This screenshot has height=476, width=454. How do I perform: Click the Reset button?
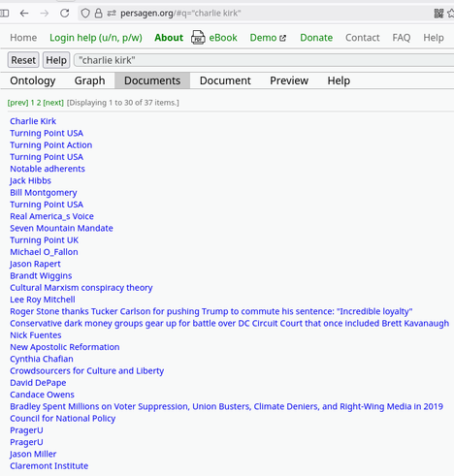click(x=23, y=60)
